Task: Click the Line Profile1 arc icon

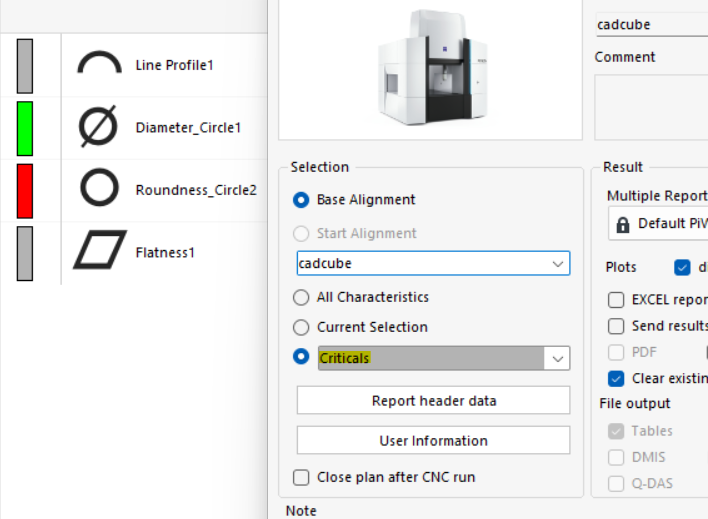Action: pyautogui.click(x=99, y=65)
